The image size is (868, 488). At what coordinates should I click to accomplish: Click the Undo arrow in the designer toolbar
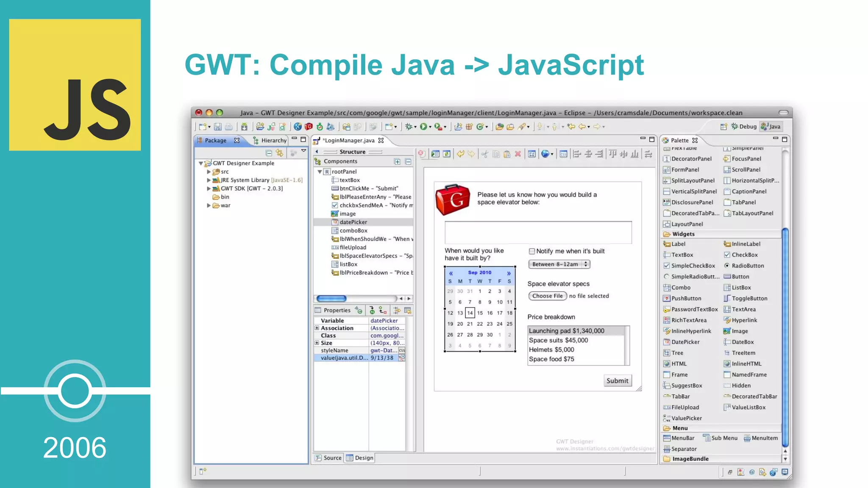coord(460,154)
